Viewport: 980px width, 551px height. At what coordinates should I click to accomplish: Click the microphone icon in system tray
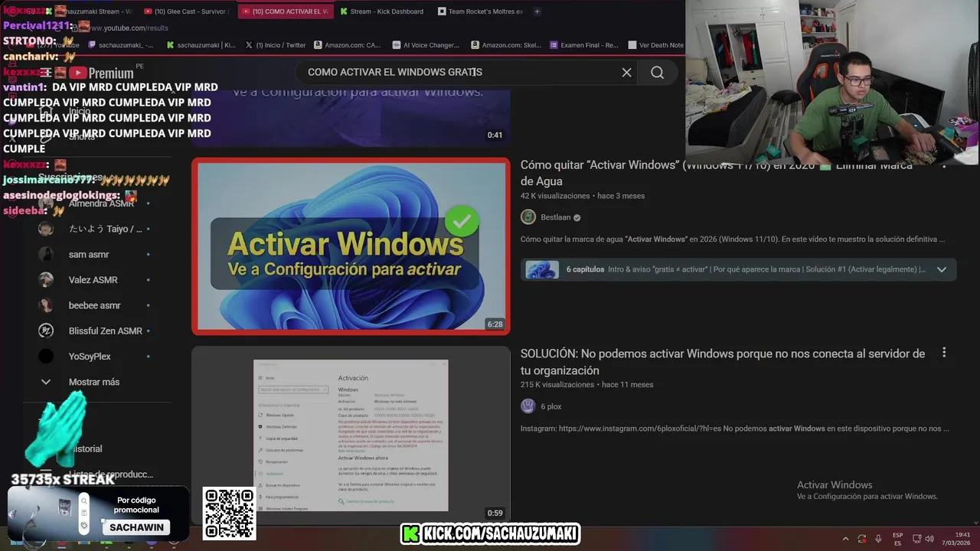pyautogui.click(x=878, y=539)
